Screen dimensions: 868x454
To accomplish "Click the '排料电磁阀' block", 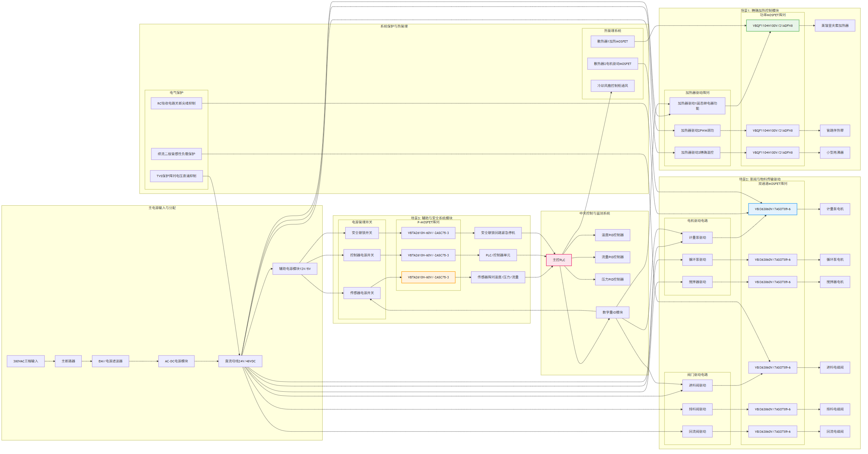I will tap(835, 409).
